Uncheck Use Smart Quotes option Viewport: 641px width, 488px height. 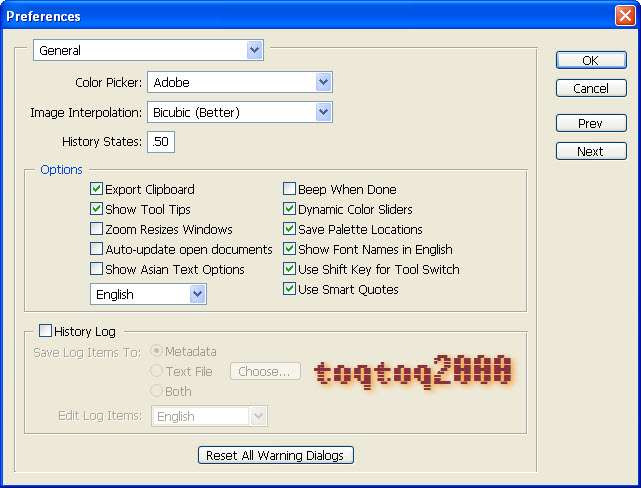pos(290,289)
